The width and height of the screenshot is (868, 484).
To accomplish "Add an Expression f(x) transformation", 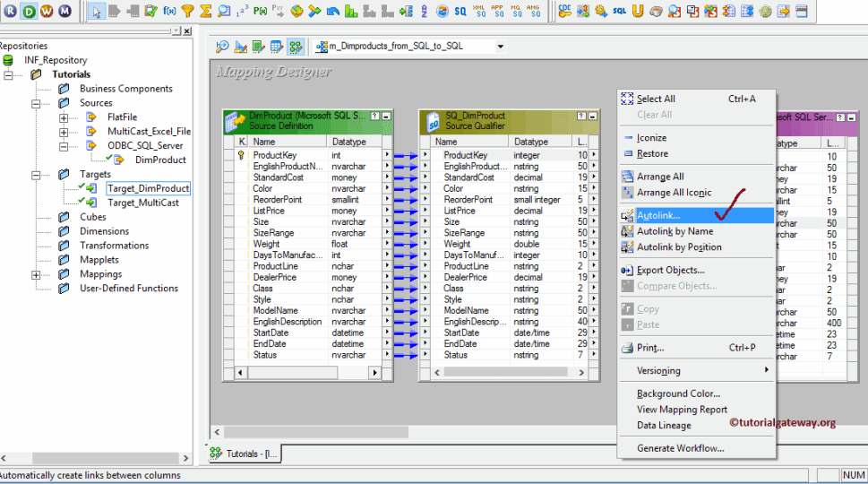I will [x=169, y=11].
